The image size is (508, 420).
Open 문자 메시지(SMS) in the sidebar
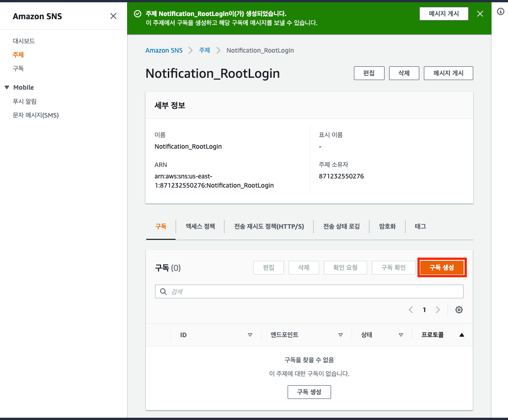click(36, 115)
